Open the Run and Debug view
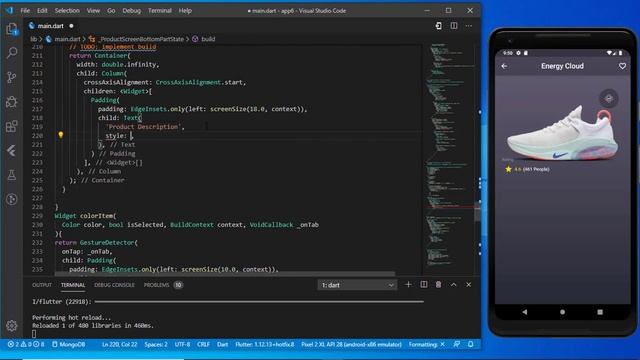This screenshot has height=360, width=640. click(x=12, y=102)
